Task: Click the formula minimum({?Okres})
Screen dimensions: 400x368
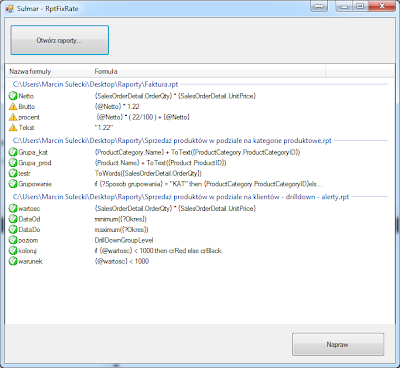Action: (121, 219)
